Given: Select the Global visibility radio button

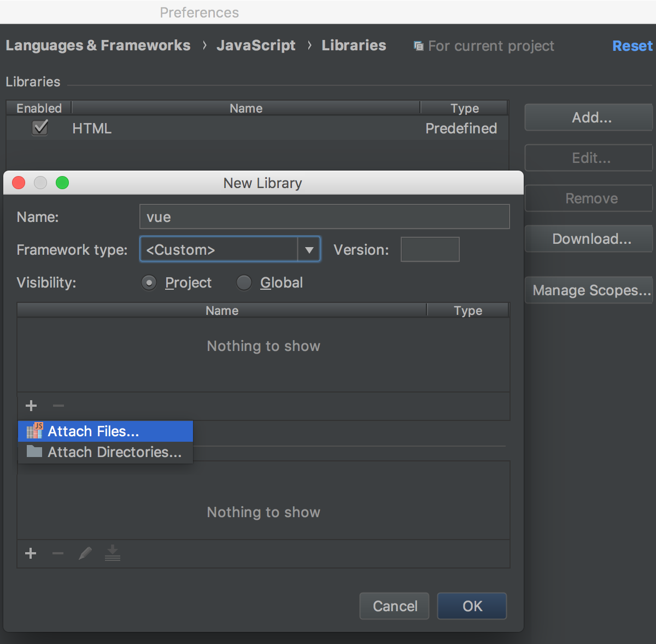Looking at the screenshot, I should (x=244, y=283).
